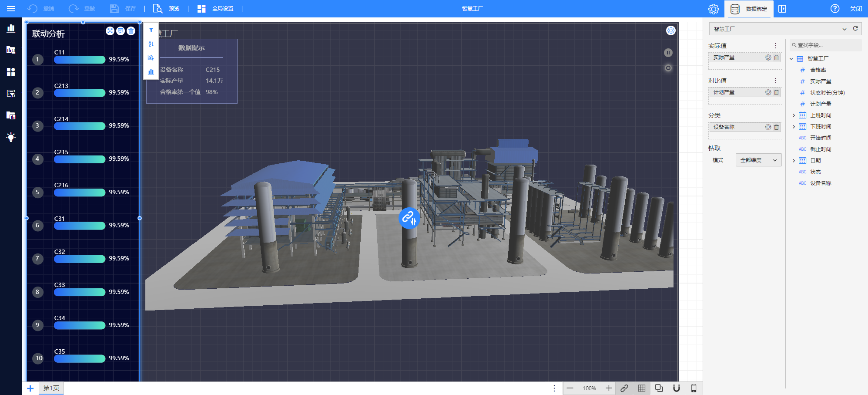
Task: Click the link icon on 3D model
Action: (x=409, y=218)
